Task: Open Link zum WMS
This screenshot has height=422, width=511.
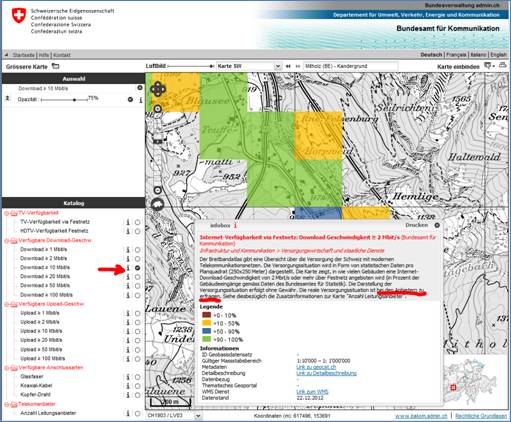Action: point(312,392)
